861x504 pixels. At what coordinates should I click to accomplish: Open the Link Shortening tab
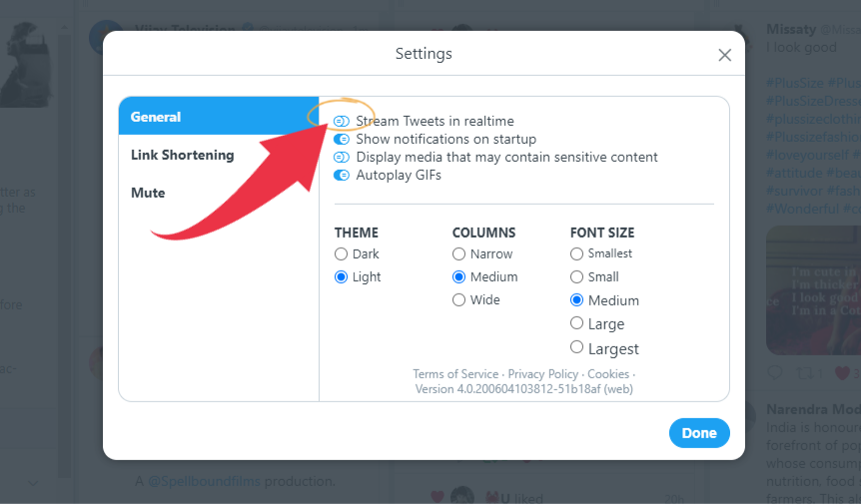219,156
